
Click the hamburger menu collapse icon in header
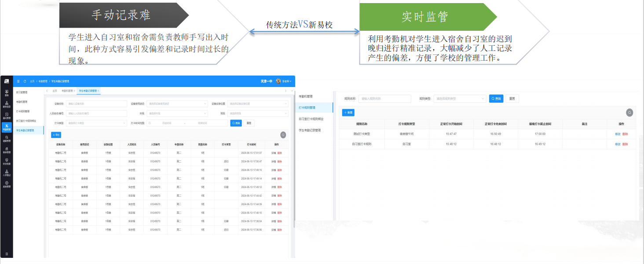pos(18,81)
